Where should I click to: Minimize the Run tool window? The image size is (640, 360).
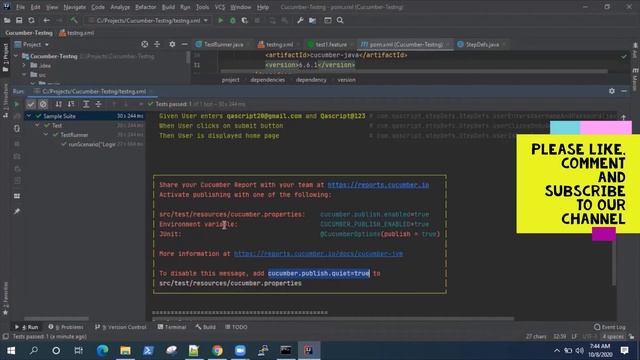coord(624,91)
